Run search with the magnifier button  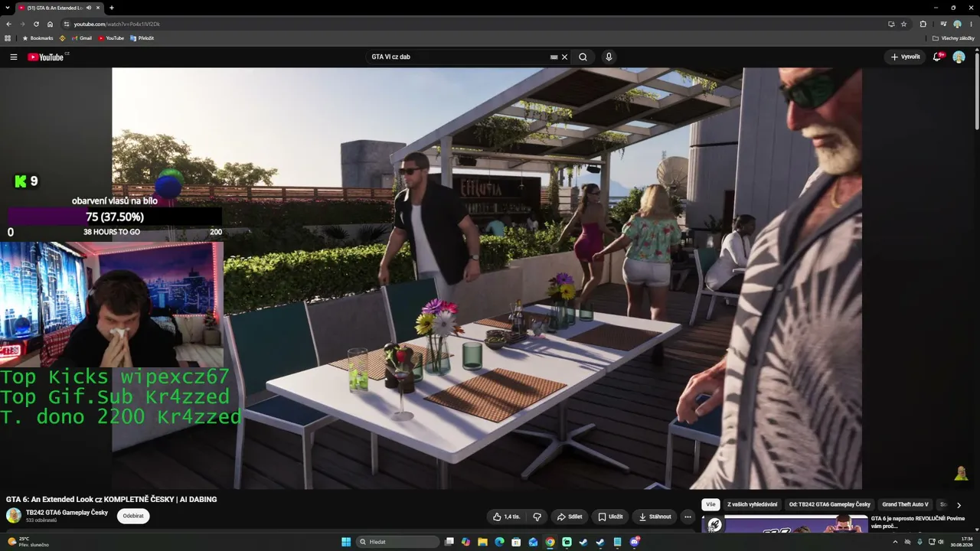(583, 57)
